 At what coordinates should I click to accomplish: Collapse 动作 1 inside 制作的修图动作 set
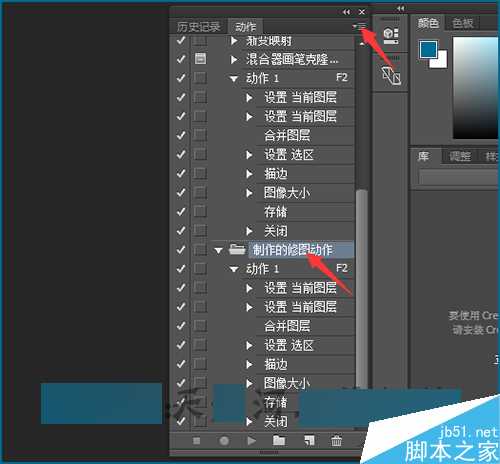234,269
